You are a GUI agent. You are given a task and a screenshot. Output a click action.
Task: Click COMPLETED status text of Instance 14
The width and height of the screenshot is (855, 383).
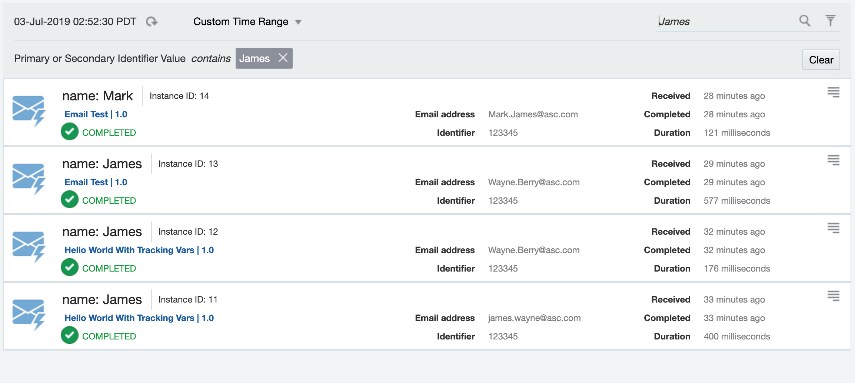109,133
